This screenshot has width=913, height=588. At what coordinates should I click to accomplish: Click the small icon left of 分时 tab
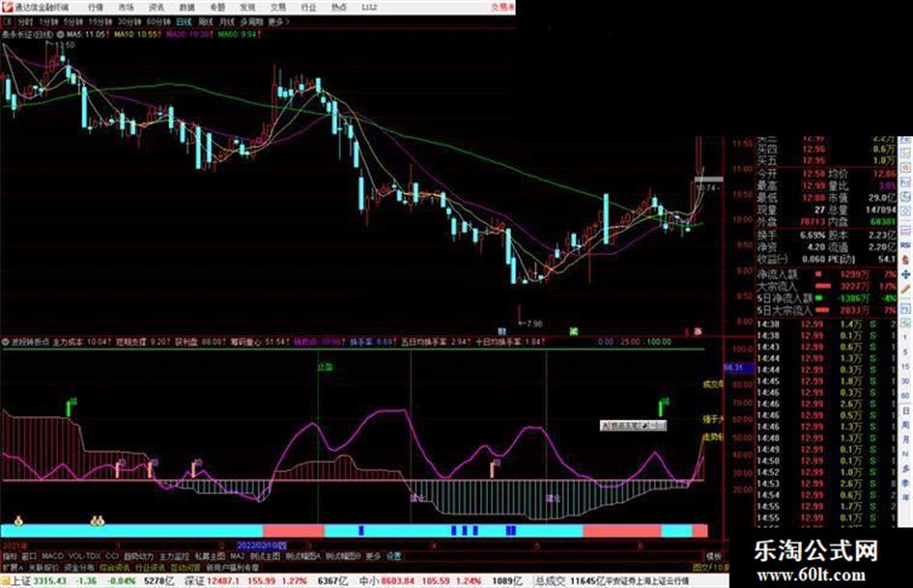point(8,22)
